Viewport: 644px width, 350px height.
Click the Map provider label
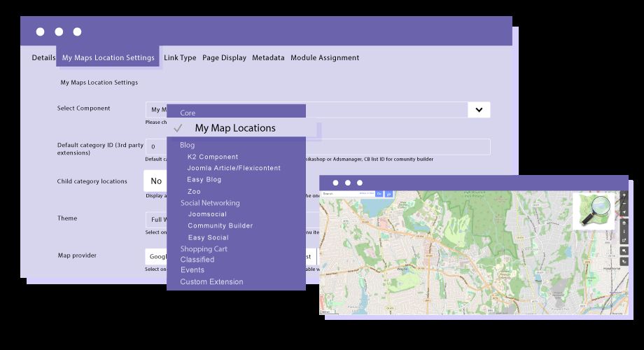[x=77, y=255]
